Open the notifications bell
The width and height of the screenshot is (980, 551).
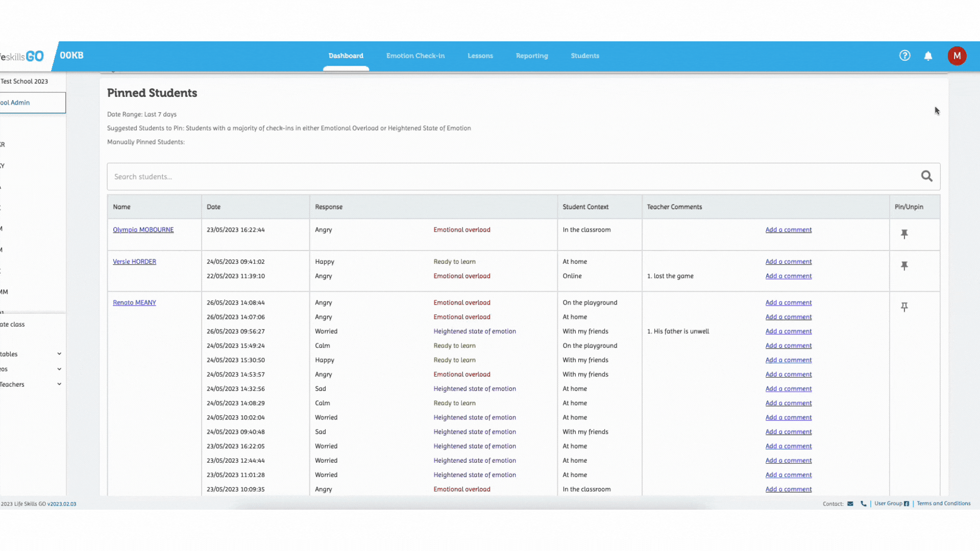point(928,56)
